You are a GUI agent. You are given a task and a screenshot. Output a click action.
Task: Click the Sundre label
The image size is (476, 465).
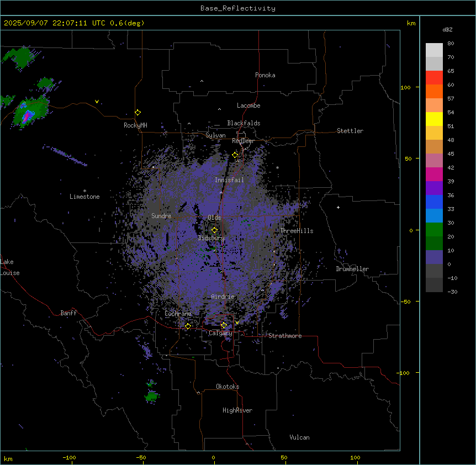pyautogui.click(x=161, y=216)
